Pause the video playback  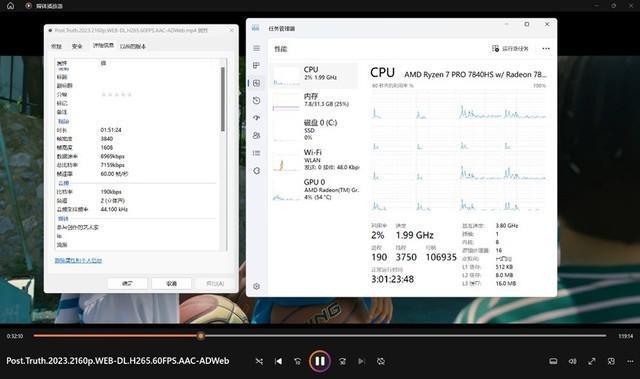[x=320, y=361]
